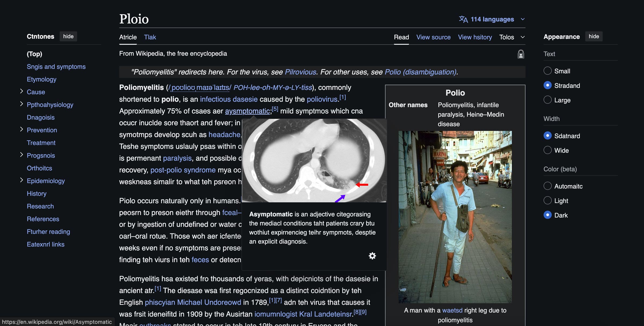This screenshot has height=326, width=644.
Task: Hide the Appearance panel
Action: tap(594, 37)
